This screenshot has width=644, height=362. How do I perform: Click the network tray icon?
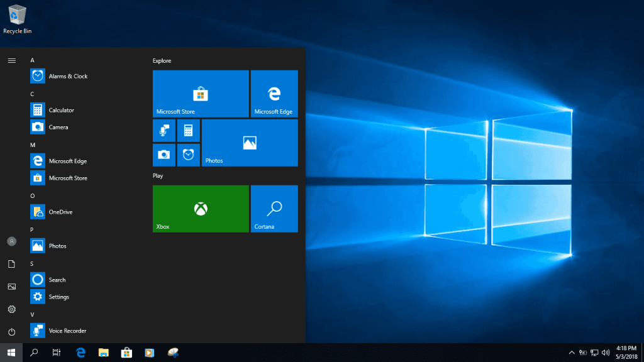[x=594, y=353]
